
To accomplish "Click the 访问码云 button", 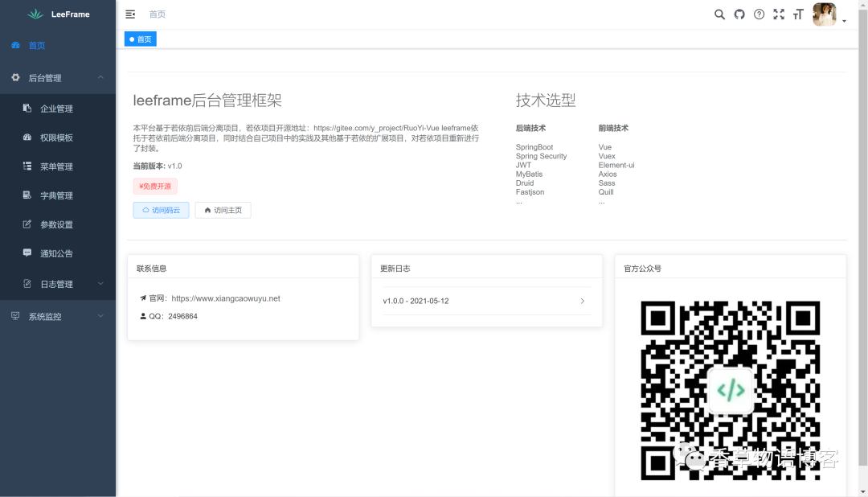I will (161, 210).
